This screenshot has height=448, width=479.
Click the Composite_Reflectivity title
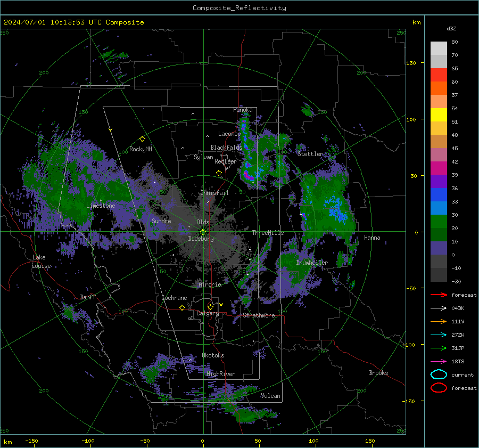pos(240,8)
